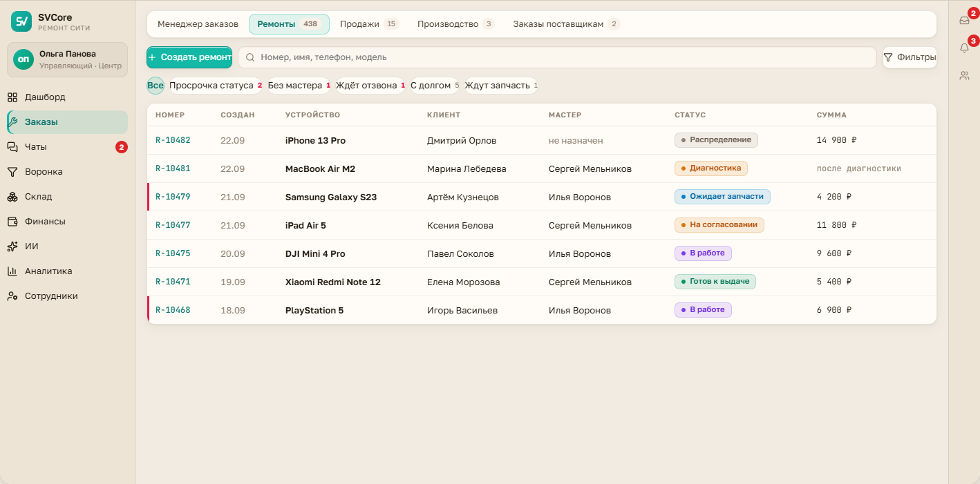Open order link R-10475
This screenshot has height=484, width=980.
coord(173,253)
